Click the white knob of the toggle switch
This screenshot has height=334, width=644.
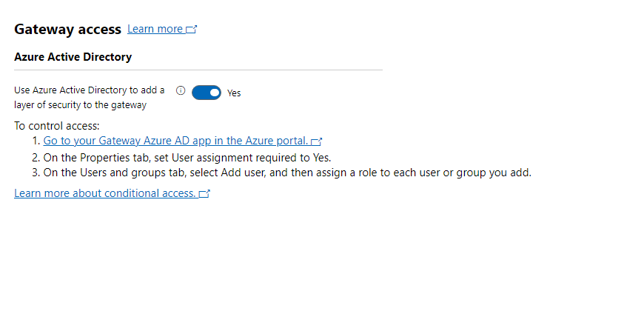point(214,93)
